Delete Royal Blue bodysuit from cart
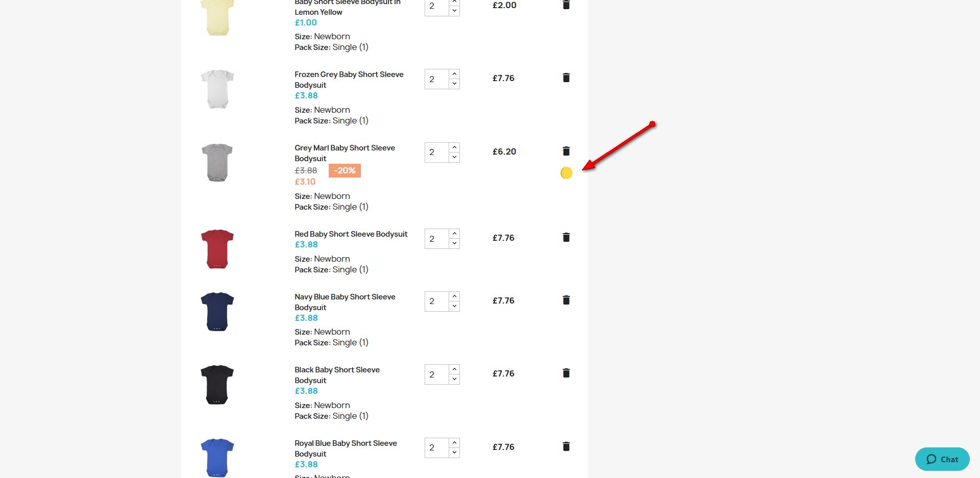Image resolution: width=980 pixels, height=478 pixels. click(566, 446)
